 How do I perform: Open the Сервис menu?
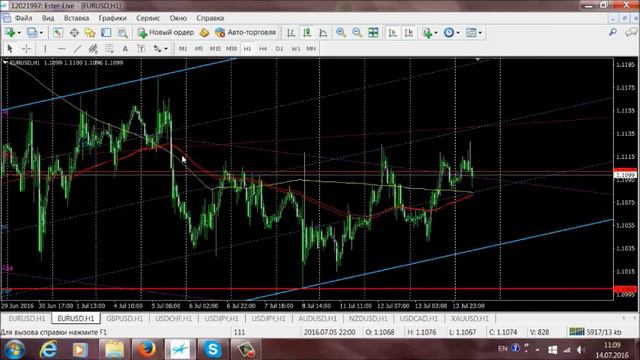tap(148, 18)
